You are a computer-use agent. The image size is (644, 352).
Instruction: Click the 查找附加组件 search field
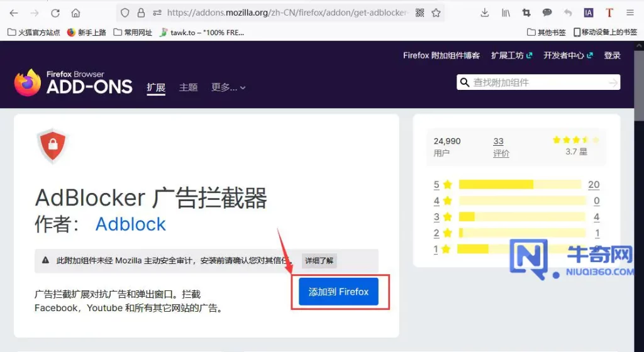538,82
